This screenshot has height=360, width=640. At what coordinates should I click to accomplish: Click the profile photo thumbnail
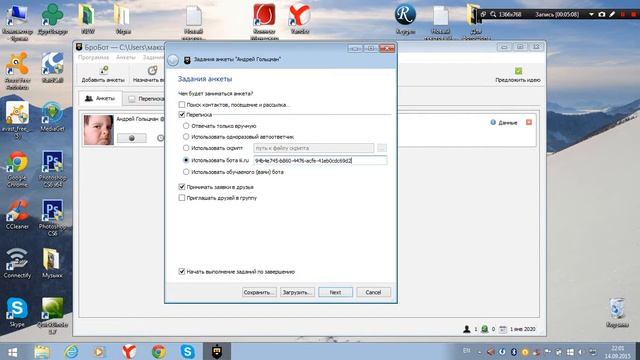pos(98,130)
